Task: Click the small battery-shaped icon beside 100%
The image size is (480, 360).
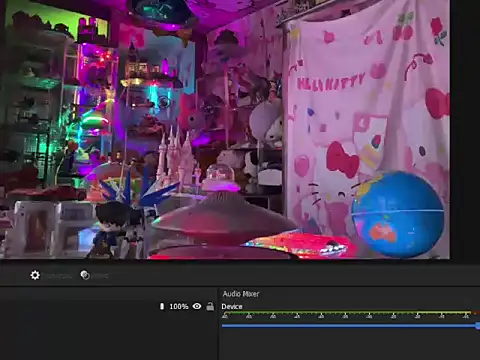Action: 162,306
